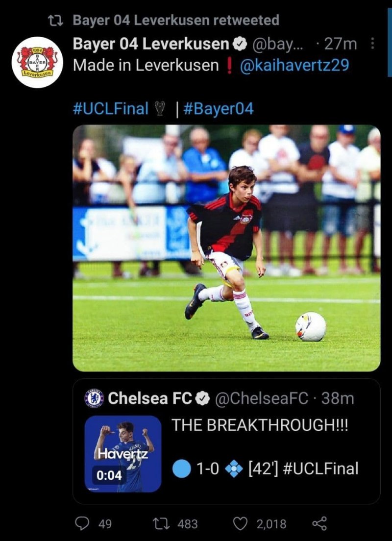The width and height of the screenshot is (392, 541).
Task: Open the quoted Chelsea FC account name
Action: pyautogui.click(x=150, y=398)
